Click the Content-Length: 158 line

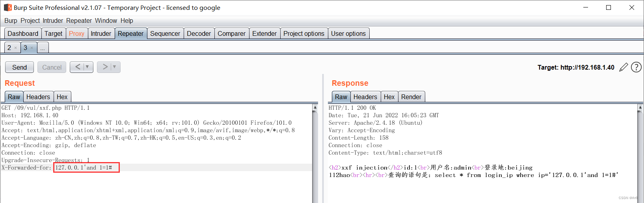[359, 138]
